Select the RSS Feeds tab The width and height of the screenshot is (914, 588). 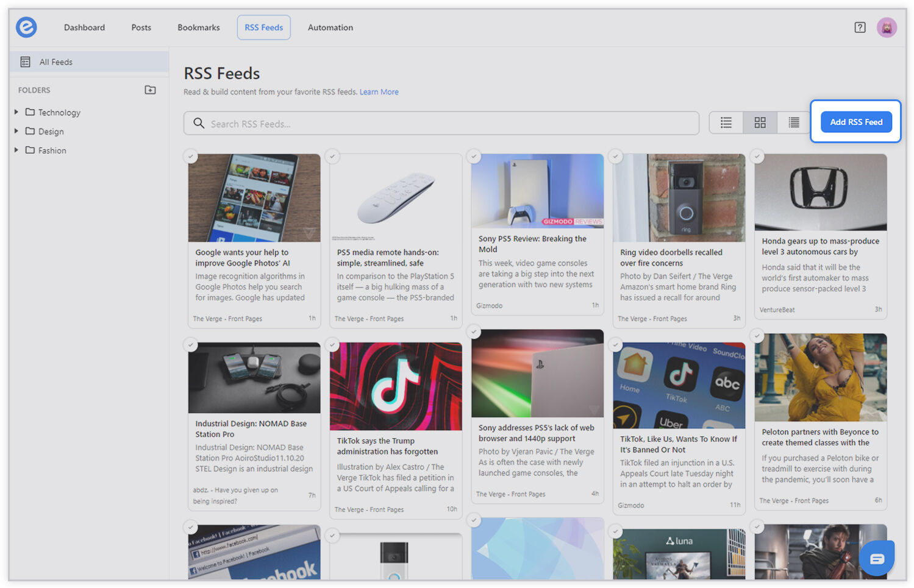click(263, 27)
